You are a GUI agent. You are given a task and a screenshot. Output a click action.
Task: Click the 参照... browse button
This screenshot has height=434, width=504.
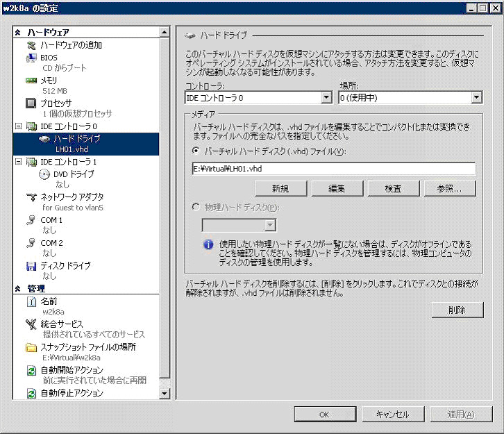449,188
